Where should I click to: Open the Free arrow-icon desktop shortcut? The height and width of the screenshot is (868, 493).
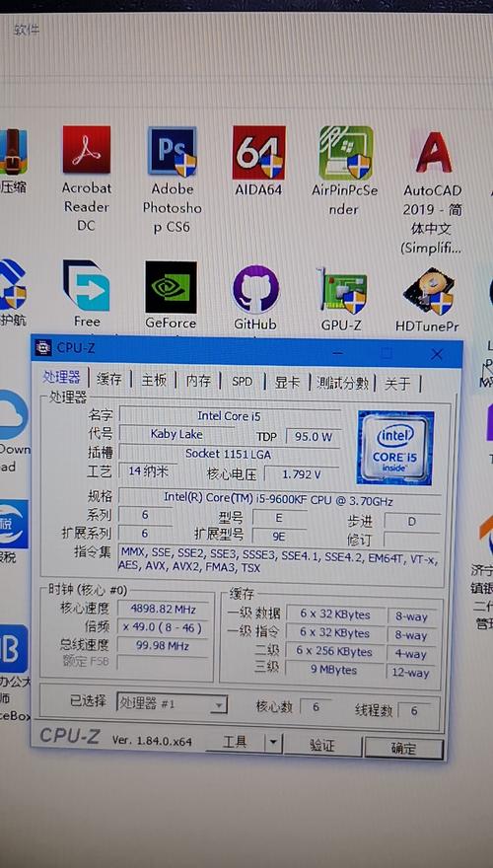point(87,286)
